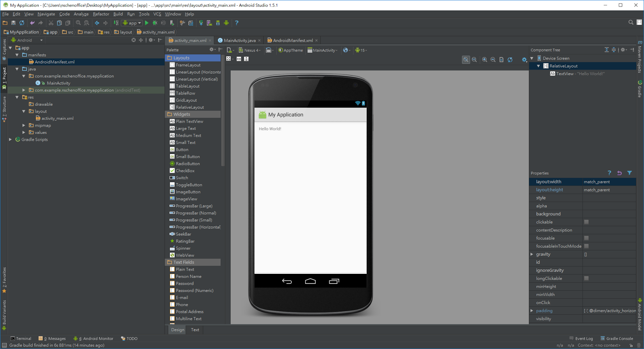Refresh the layout preview

pos(510,60)
